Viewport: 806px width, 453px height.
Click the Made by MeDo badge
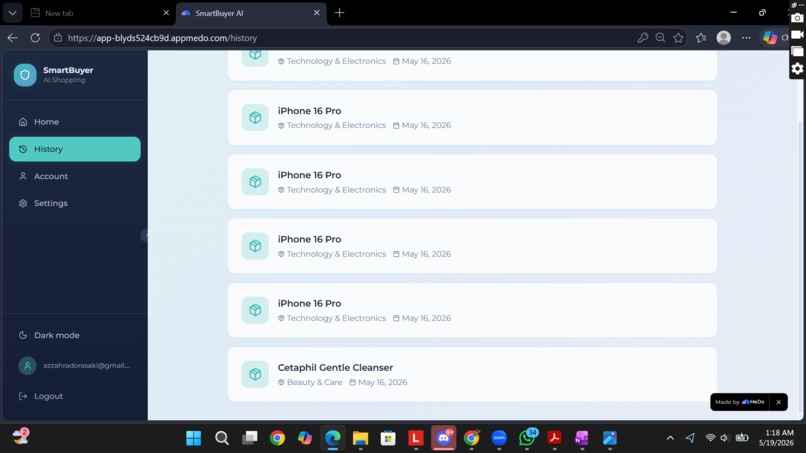(740, 402)
